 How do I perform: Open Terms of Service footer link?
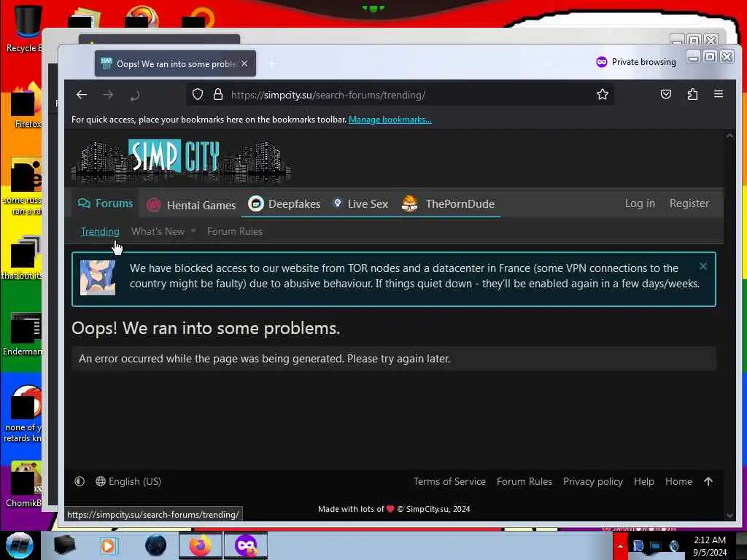[x=449, y=481]
